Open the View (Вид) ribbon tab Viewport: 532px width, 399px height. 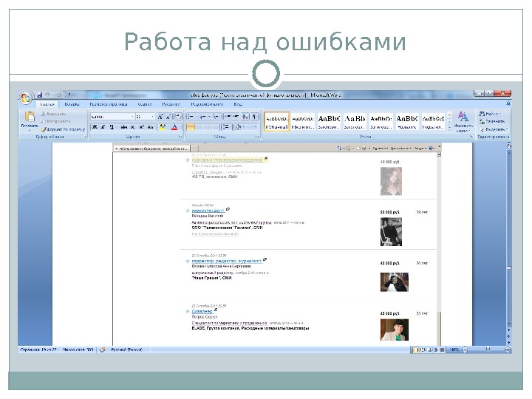[237, 104]
